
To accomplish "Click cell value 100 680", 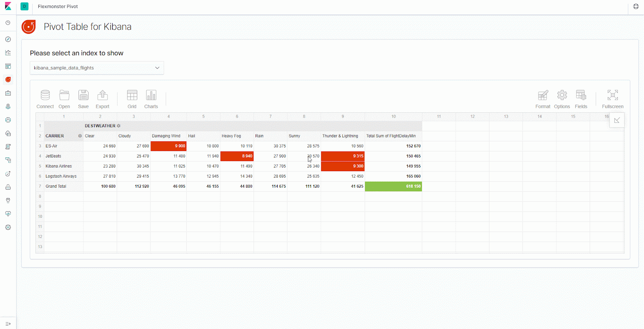I will coord(100,186).
